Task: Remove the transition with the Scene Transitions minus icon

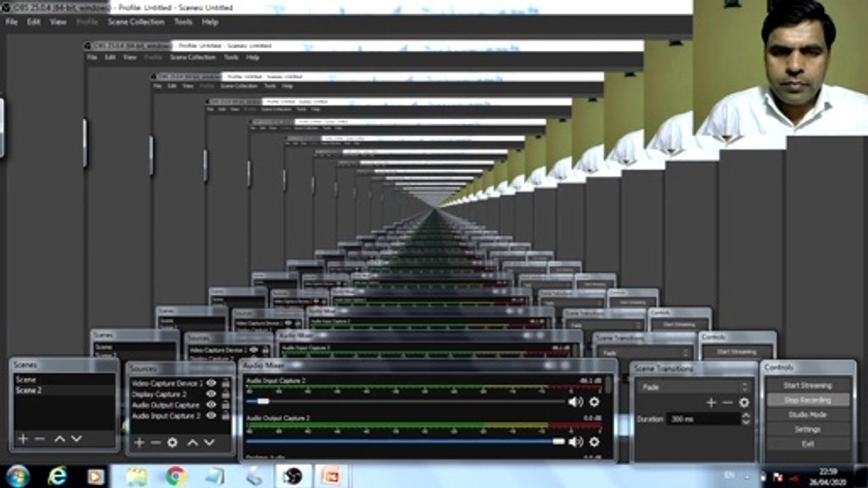Action: (x=728, y=403)
